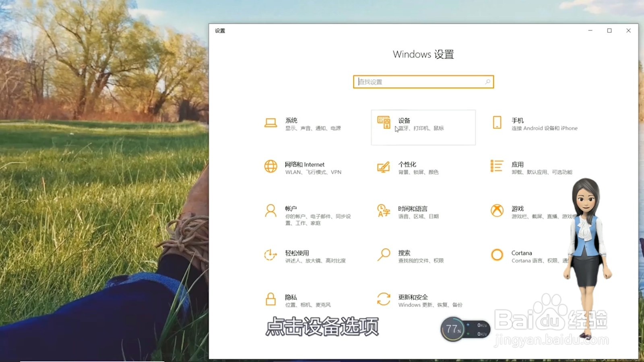Click the search box magnifier icon
644x362 pixels.
coord(487,82)
